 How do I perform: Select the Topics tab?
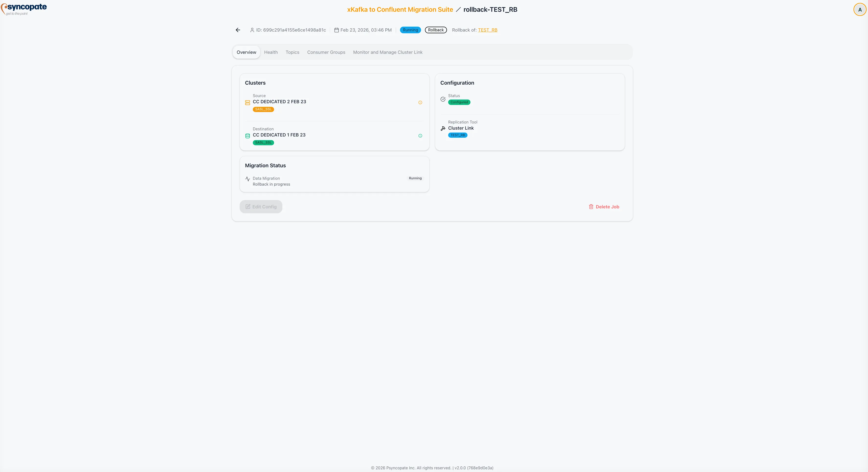[x=292, y=52]
